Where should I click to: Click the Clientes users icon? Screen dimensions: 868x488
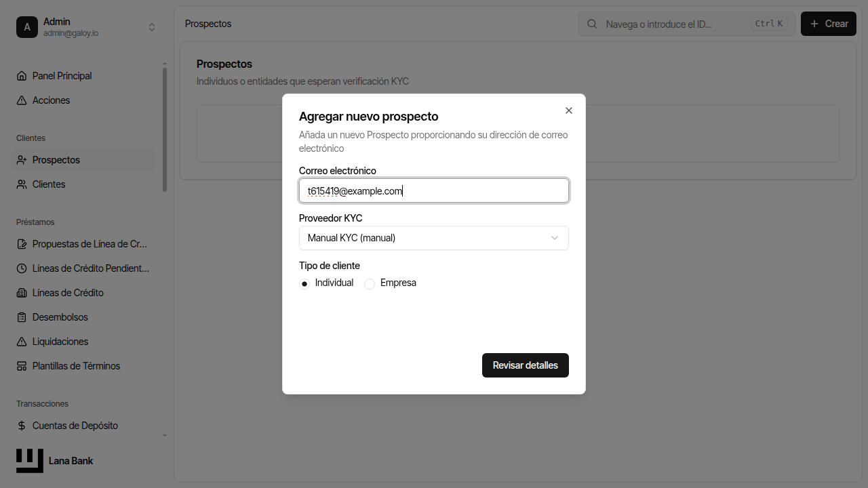(x=22, y=184)
